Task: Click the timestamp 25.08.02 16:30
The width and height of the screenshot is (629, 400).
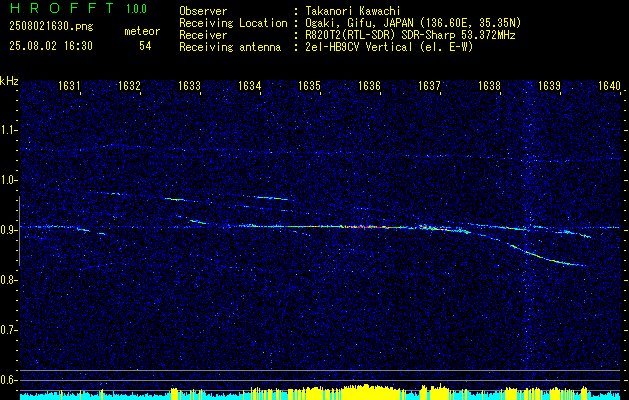Action: pyautogui.click(x=51, y=46)
